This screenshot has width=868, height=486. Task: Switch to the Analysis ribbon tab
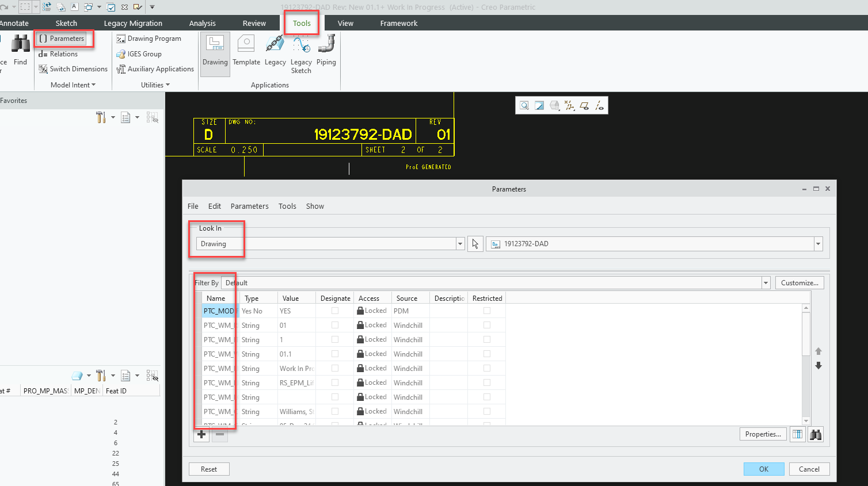(x=202, y=24)
